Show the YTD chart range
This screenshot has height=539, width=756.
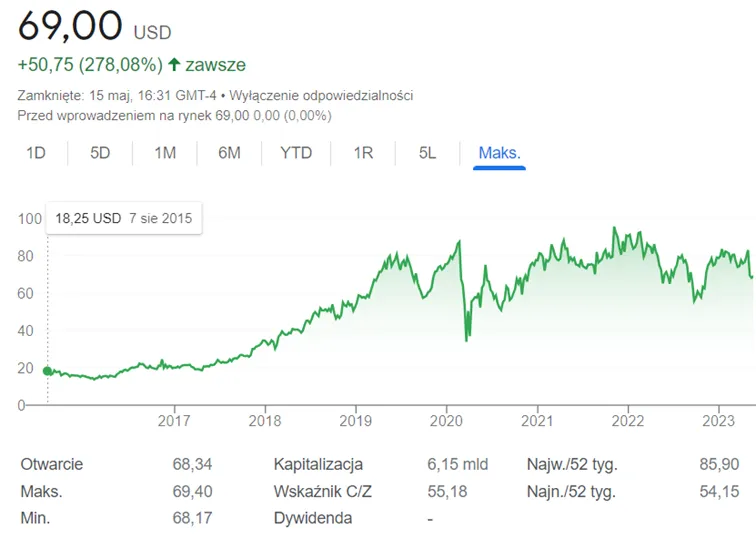pyautogui.click(x=296, y=153)
